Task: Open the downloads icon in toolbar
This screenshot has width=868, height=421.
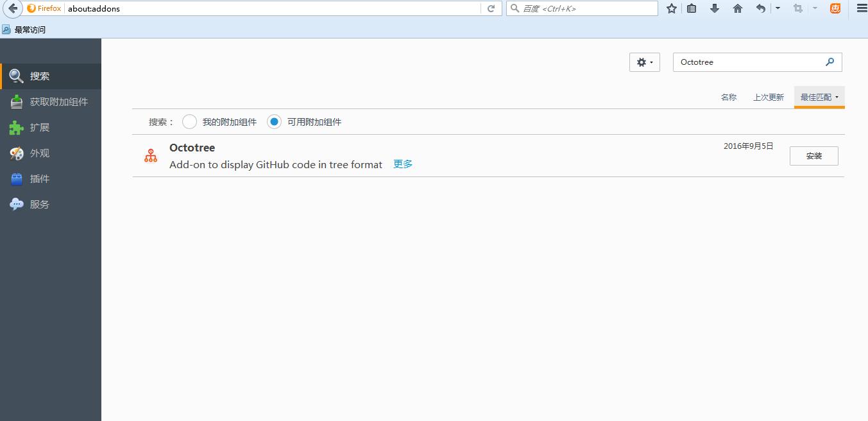Action: tap(715, 8)
